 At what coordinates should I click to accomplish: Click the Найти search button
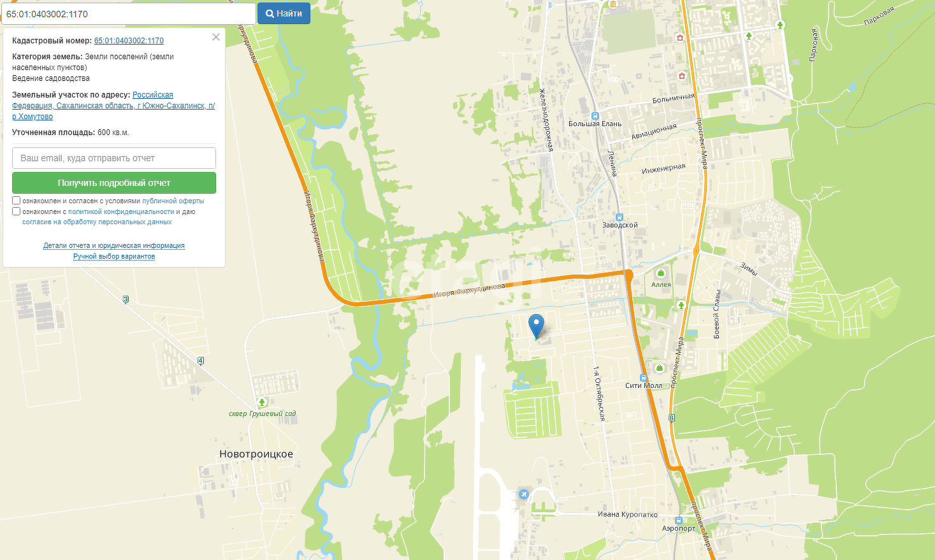pyautogui.click(x=284, y=13)
